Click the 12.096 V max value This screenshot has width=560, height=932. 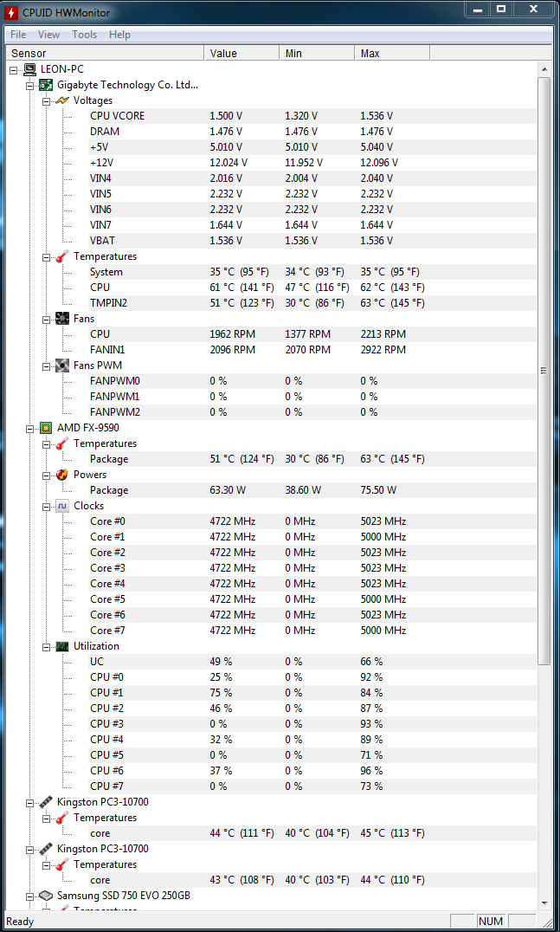(379, 162)
